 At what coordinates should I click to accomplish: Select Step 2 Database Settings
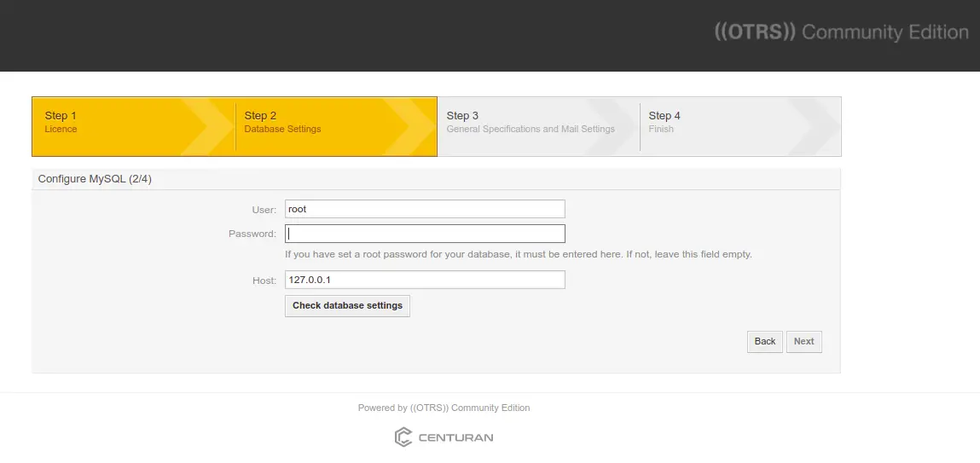(336, 126)
